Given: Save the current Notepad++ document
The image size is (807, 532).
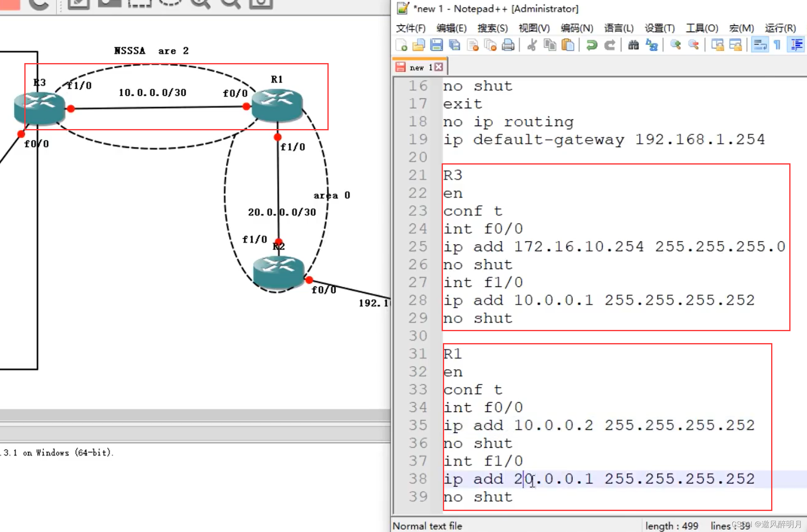Looking at the screenshot, I should 437,45.
